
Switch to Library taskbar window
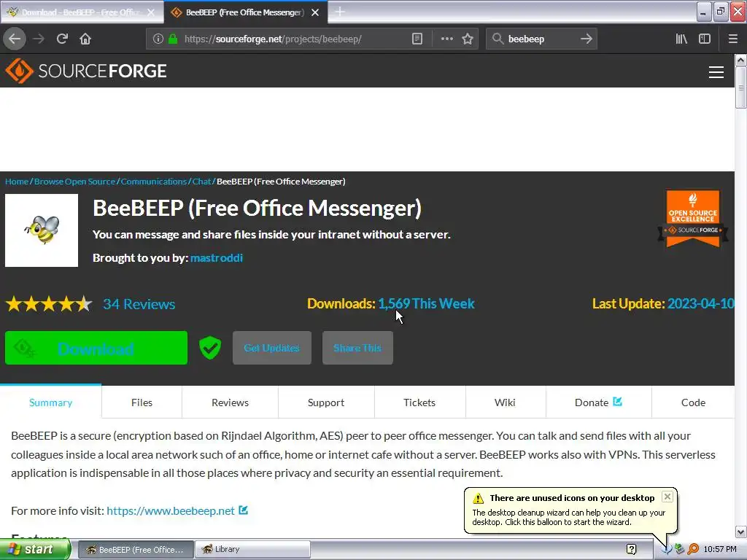(252, 550)
